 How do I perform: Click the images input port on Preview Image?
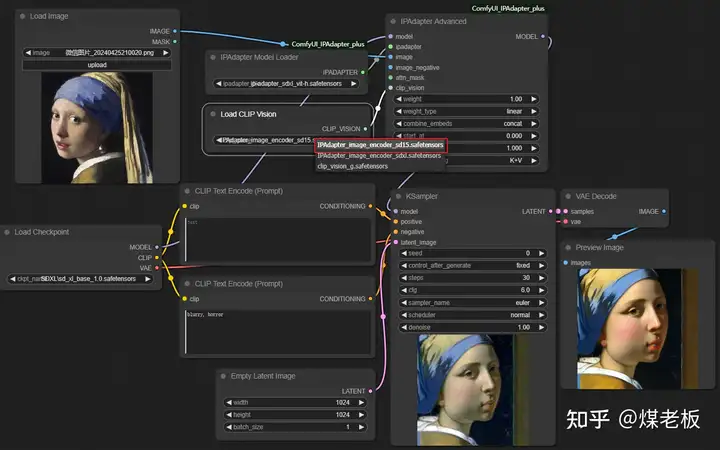point(566,263)
